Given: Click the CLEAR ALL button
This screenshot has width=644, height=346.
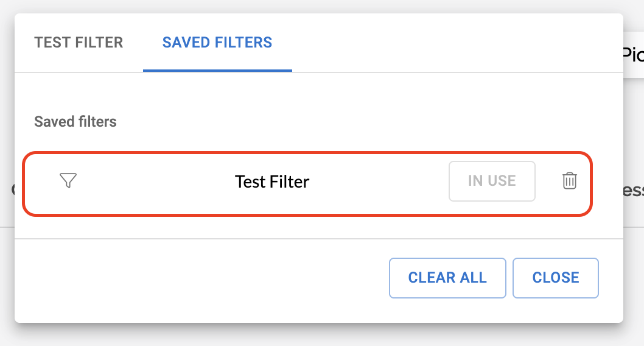Looking at the screenshot, I should click(447, 278).
